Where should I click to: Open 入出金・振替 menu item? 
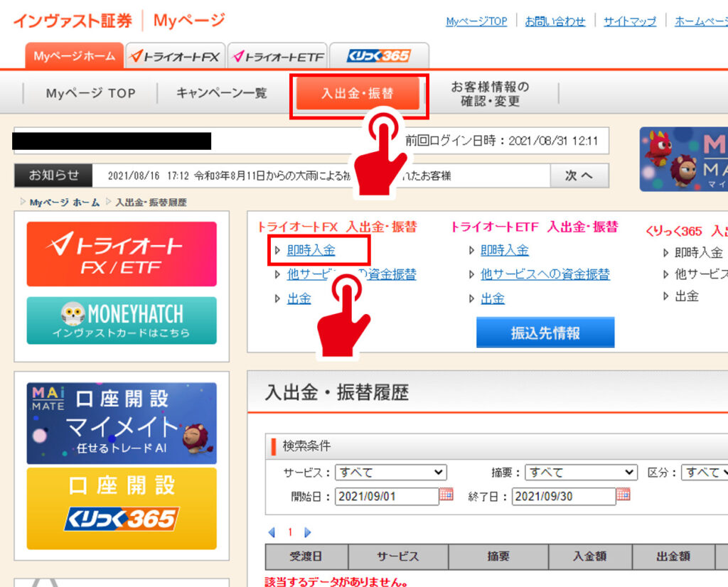(358, 94)
